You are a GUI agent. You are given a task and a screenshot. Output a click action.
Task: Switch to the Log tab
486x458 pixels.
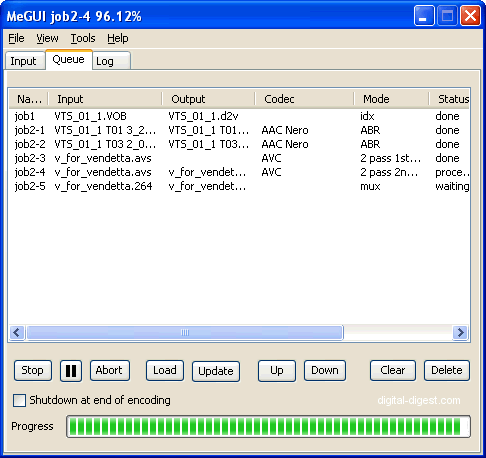[111, 61]
